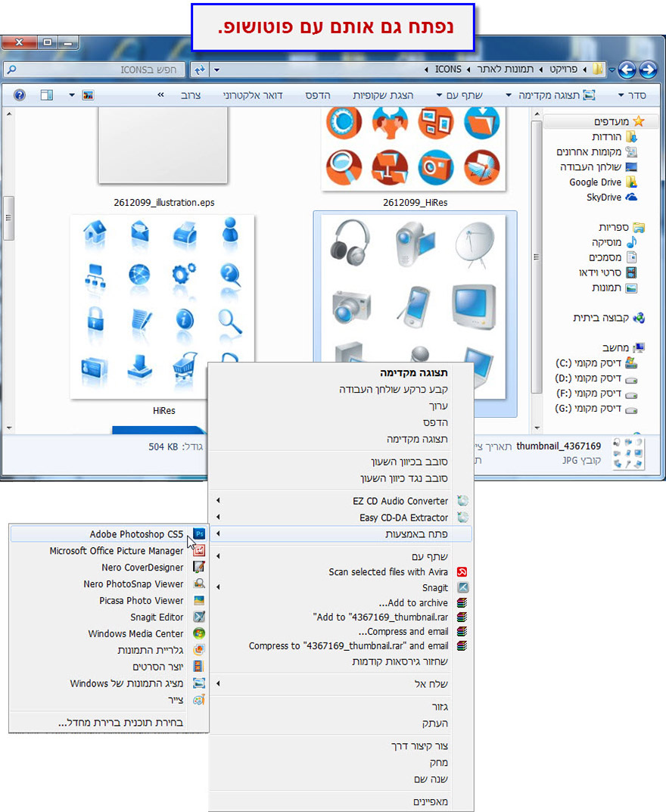Click הדפסה toolbar button

click(x=318, y=95)
